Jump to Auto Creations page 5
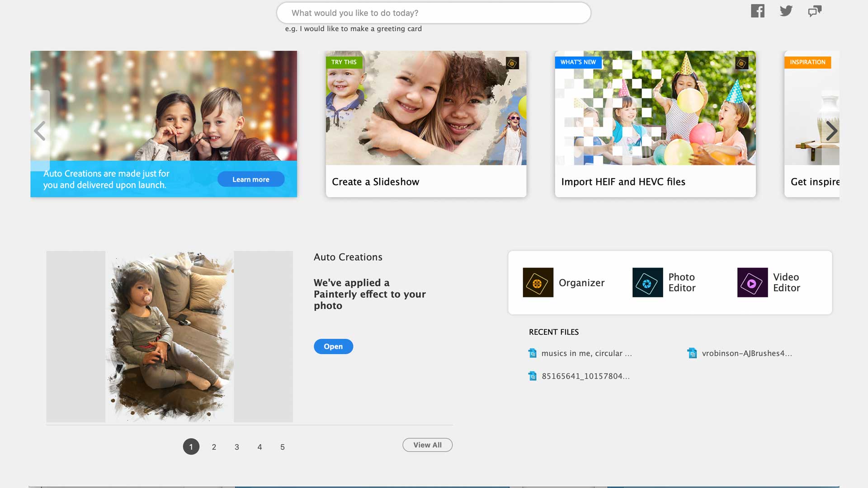Viewport: 868px width, 488px height. coord(283,447)
